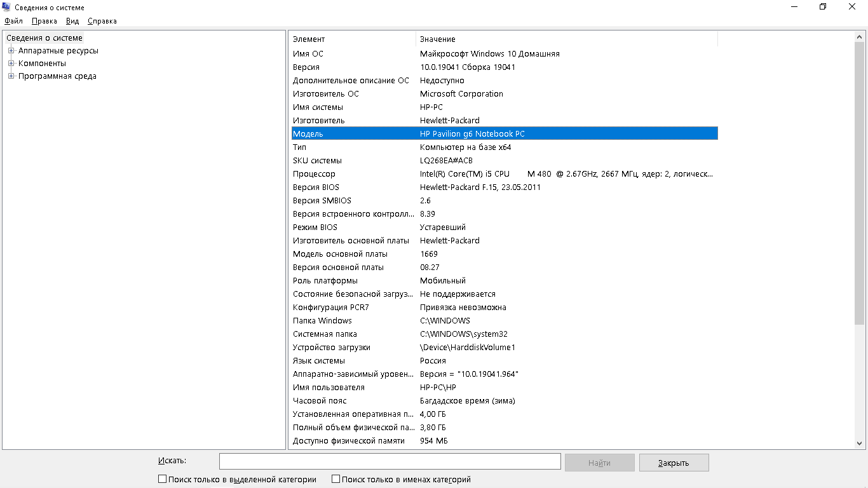Expand the Программная среда node
868x488 pixels.
(11, 76)
